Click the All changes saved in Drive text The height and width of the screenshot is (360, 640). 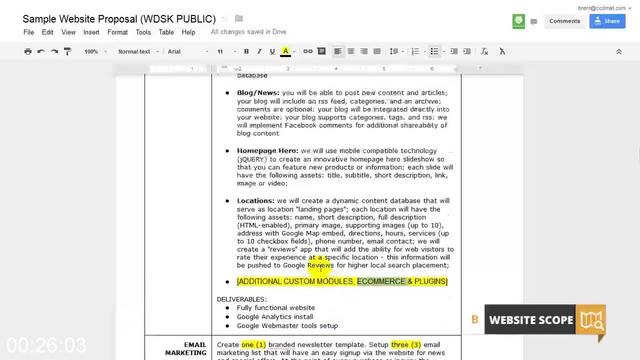[x=249, y=32]
